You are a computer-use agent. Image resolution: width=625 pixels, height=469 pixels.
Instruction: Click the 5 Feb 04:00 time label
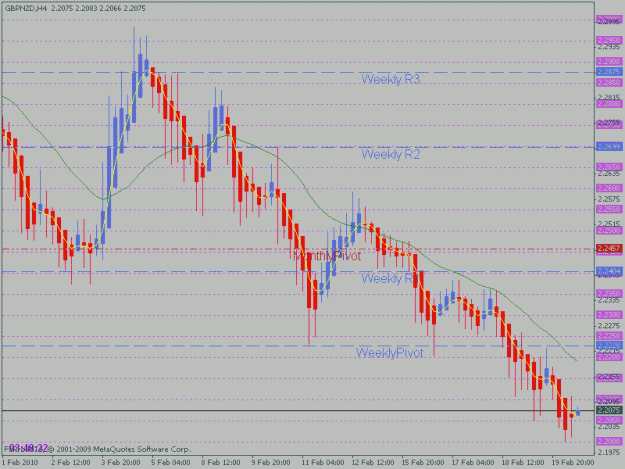(171, 462)
